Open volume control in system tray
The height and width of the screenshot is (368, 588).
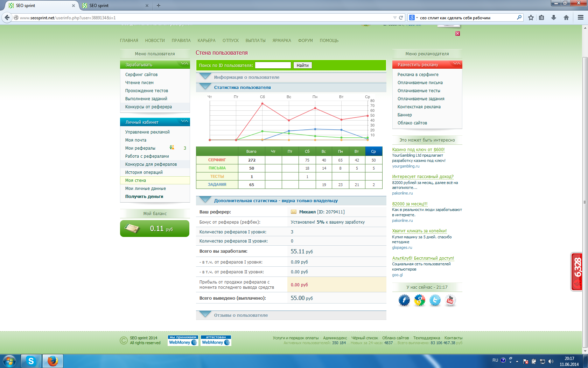point(551,361)
